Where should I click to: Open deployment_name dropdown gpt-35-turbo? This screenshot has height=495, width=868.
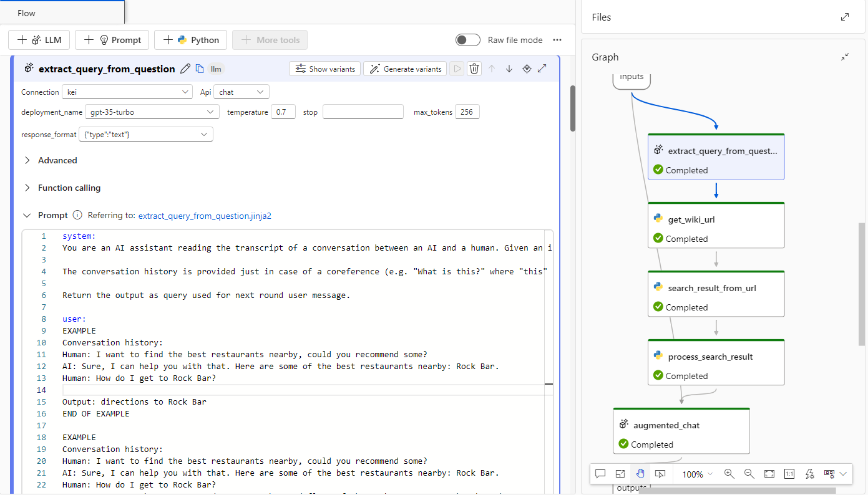(152, 112)
